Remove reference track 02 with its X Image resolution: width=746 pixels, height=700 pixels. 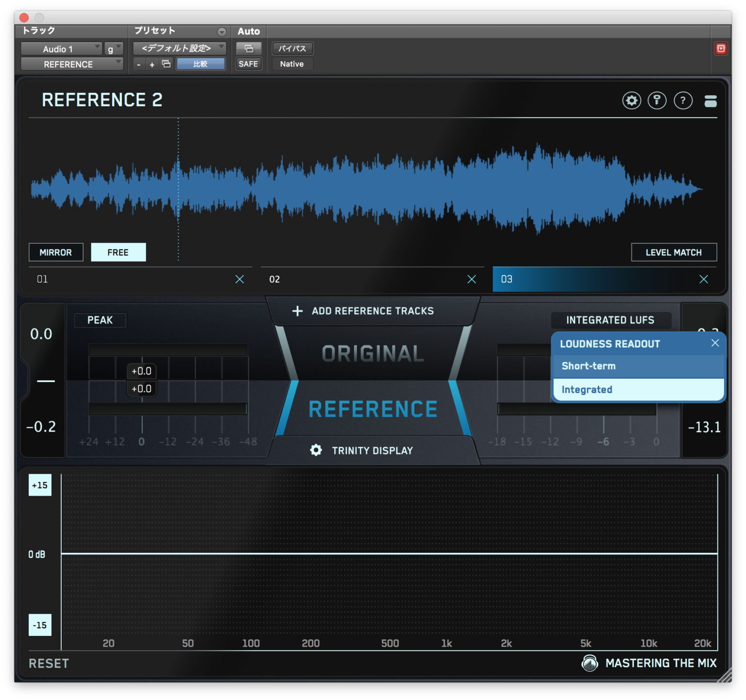pyautogui.click(x=472, y=279)
